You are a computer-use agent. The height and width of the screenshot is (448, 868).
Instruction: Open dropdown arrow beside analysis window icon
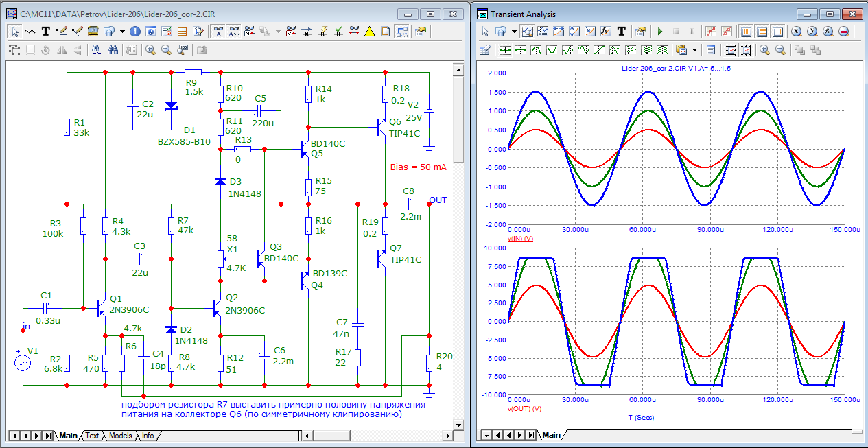tap(513, 32)
